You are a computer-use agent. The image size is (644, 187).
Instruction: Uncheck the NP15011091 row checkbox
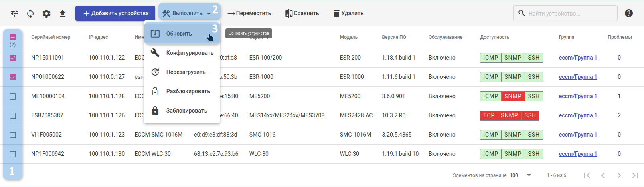pyautogui.click(x=13, y=58)
